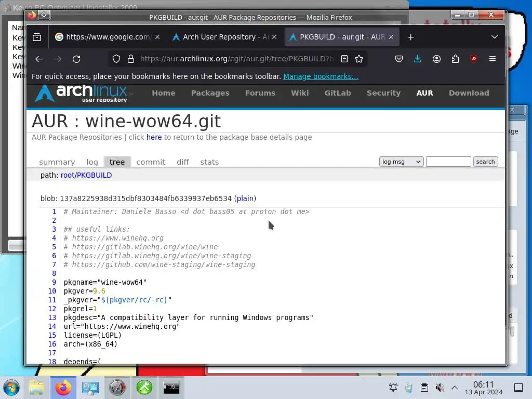Go back to the previous page
The image size is (532, 399).
click(x=39, y=59)
